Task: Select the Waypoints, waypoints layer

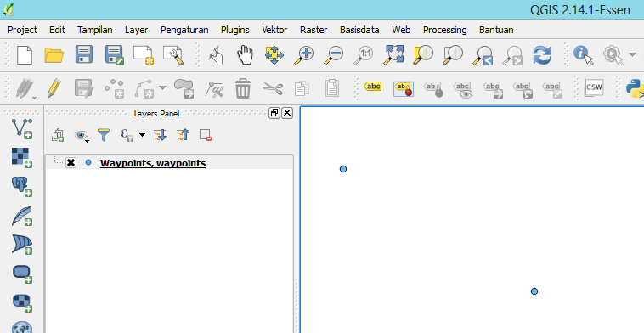Action: [153, 163]
